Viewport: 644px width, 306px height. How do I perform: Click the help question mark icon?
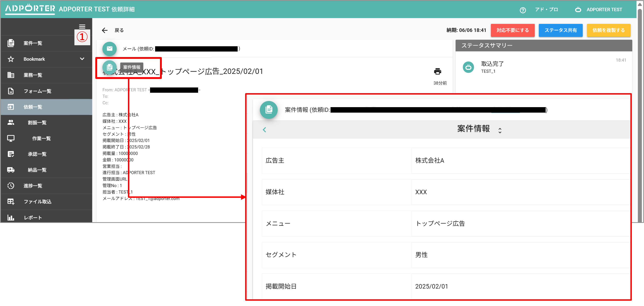tap(523, 10)
